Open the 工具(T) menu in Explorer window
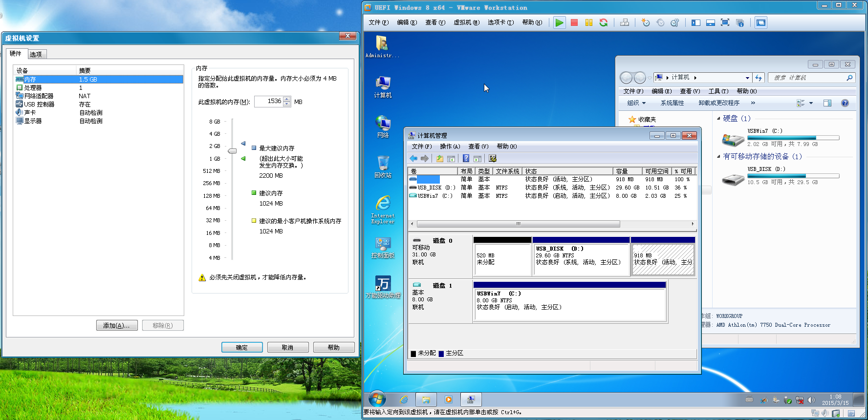Image resolution: width=868 pixels, height=420 pixels. [x=718, y=91]
